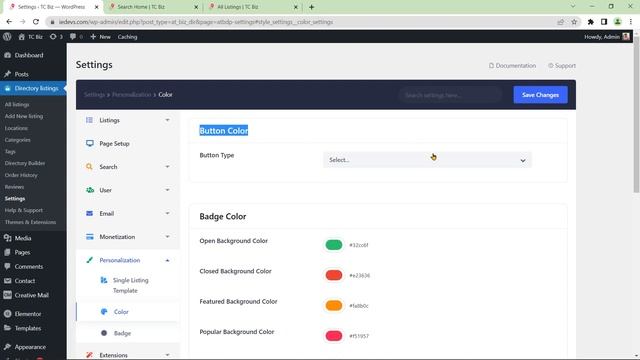Open the browser profile avatar
Viewport: 640px width, 360px height.
pos(617,22)
